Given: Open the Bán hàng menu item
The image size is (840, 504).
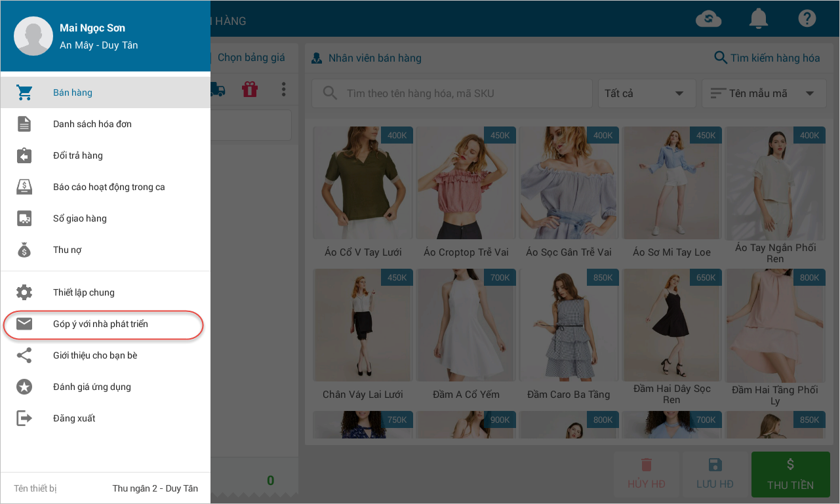Looking at the screenshot, I should (x=106, y=92).
